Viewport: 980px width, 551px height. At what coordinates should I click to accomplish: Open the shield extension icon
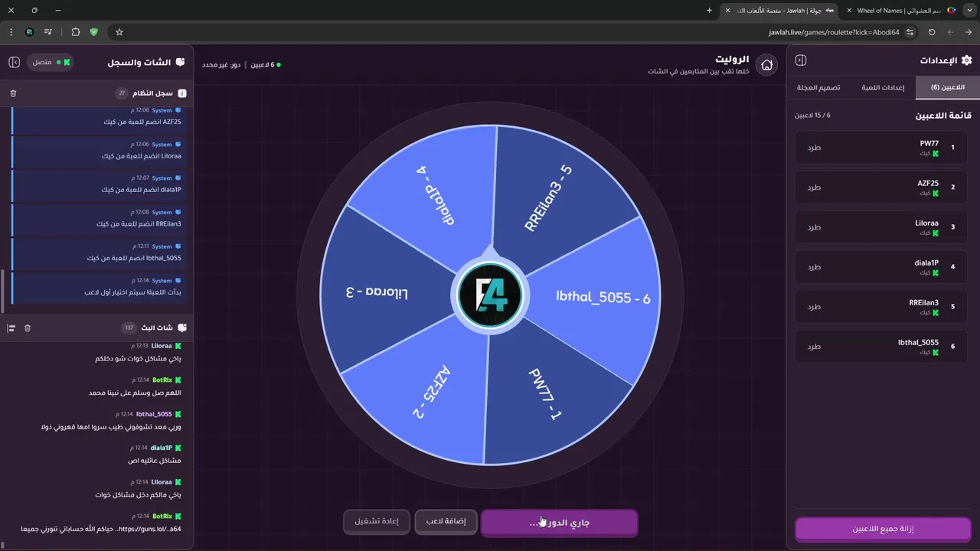[94, 32]
